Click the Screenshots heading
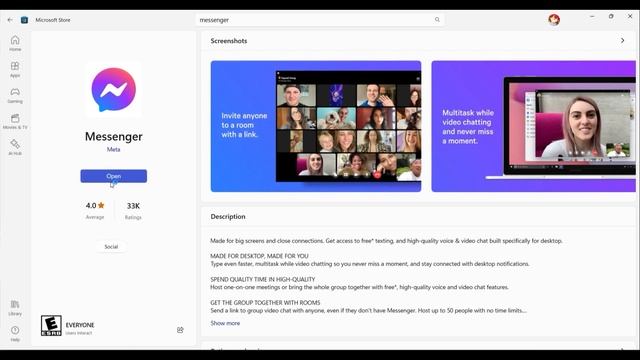The height and width of the screenshot is (360, 640). pos(229,41)
